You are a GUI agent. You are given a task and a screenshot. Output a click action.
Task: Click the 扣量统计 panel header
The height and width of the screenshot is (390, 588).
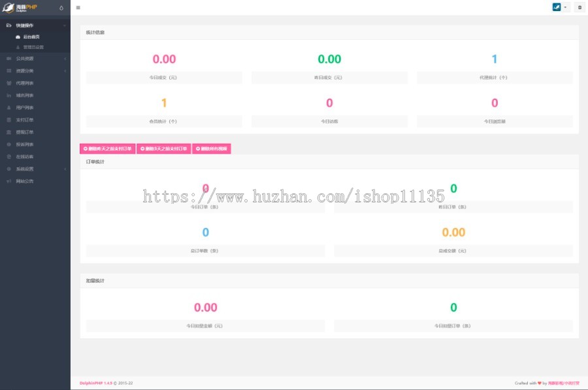point(329,281)
